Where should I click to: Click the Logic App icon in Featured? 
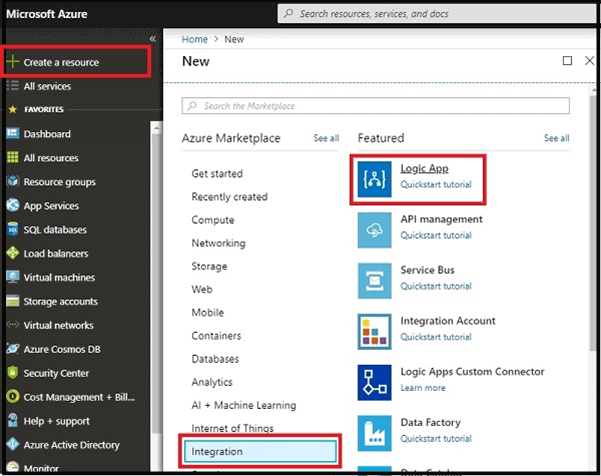(374, 179)
